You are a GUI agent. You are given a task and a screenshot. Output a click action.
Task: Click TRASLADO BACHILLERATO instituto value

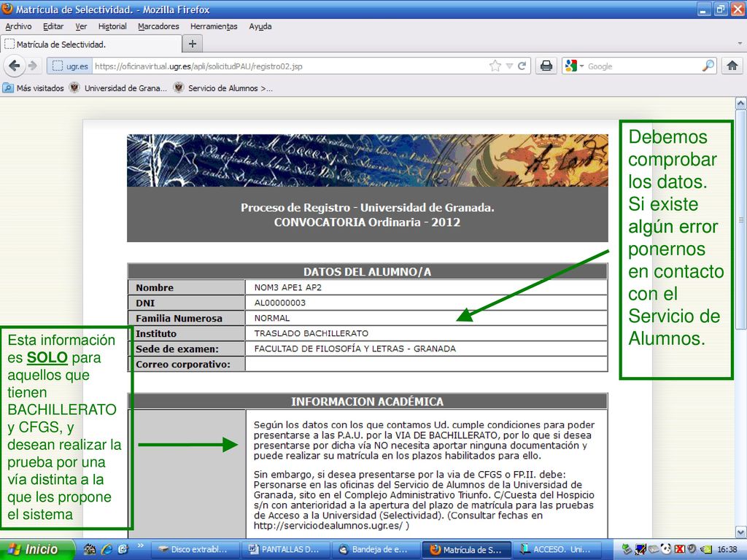click(x=311, y=332)
